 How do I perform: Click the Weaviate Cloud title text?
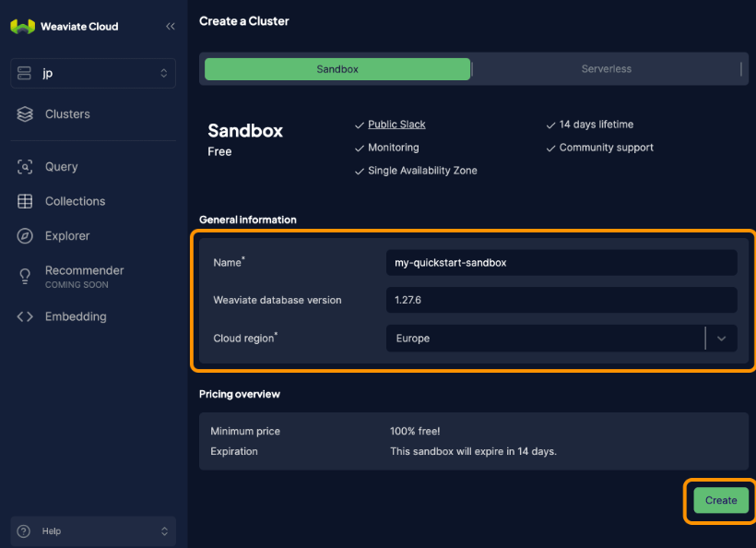click(79, 27)
